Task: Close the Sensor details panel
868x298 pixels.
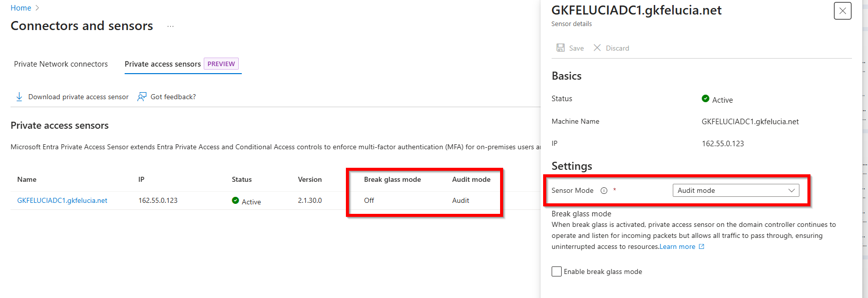Action: (842, 11)
